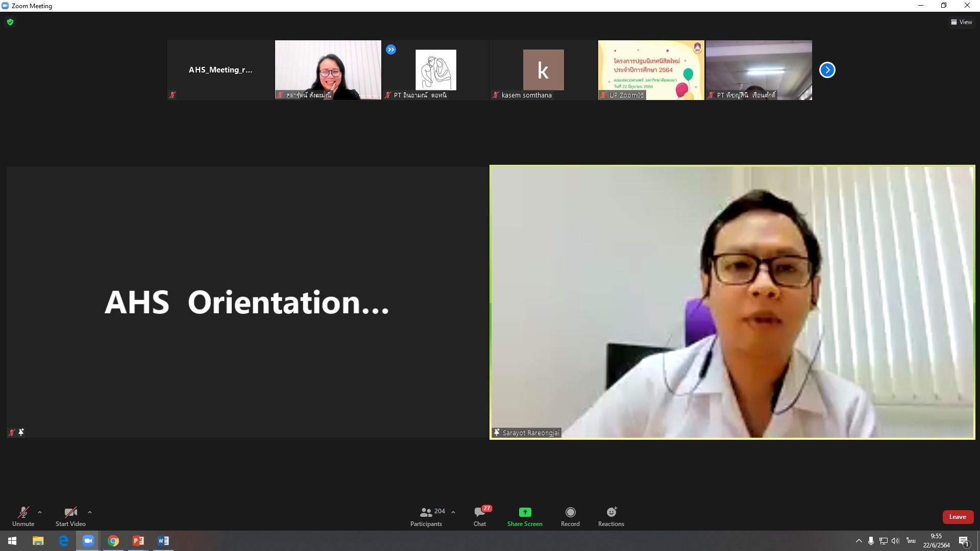Toggle Start Video on
The height and width of the screenshot is (551, 980).
click(x=70, y=516)
